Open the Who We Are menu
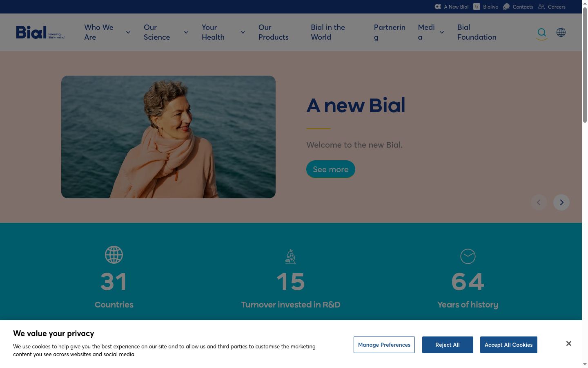The width and height of the screenshot is (588, 368). (x=99, y=32)
